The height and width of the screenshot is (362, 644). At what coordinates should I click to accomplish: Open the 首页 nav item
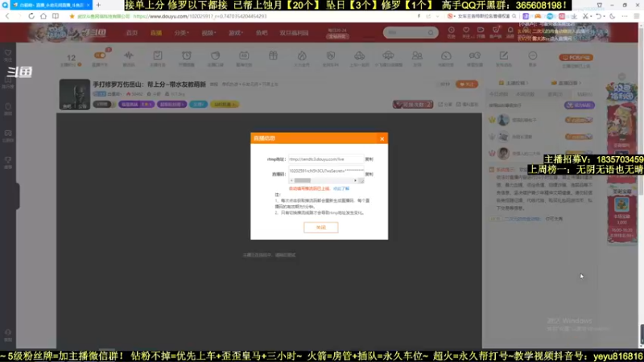132,33
